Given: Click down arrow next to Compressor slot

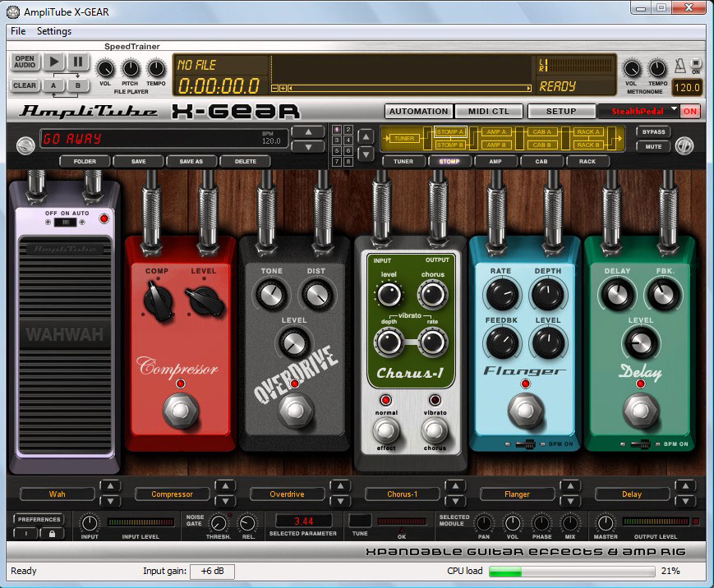Looking at the screenshot, I should click(x=225, y=502).
